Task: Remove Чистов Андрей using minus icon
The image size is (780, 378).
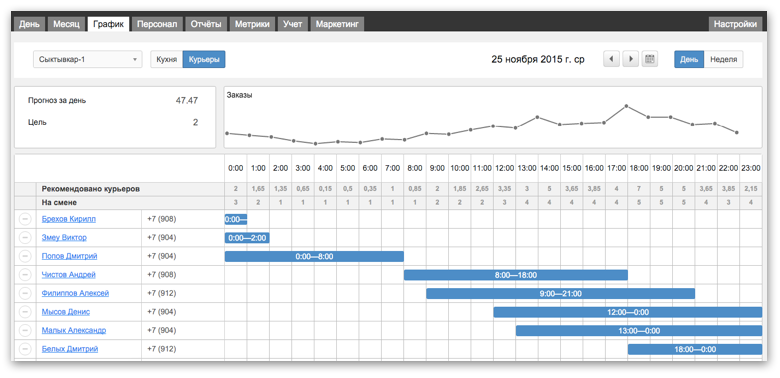Action: click(x=25, y=275)
